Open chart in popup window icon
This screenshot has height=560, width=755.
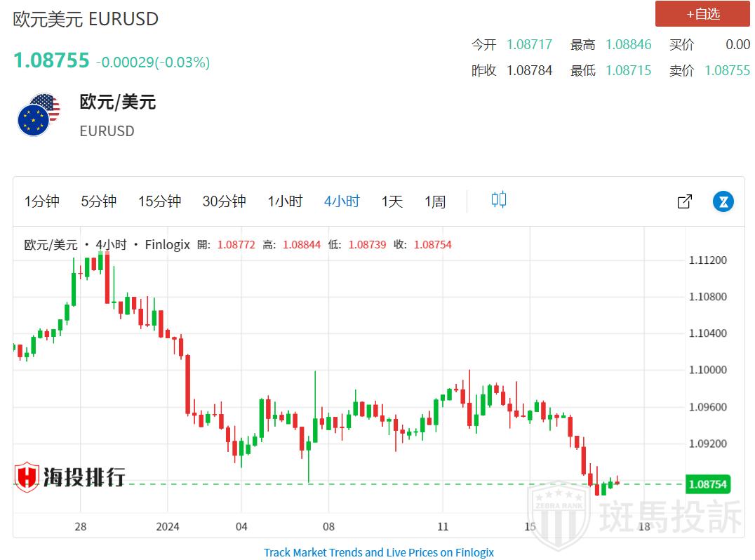click(x=684, y=202)
